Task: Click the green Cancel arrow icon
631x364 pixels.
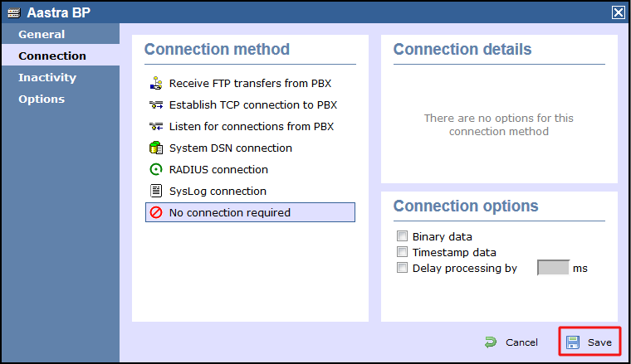Action: click(x=491, y=342)
